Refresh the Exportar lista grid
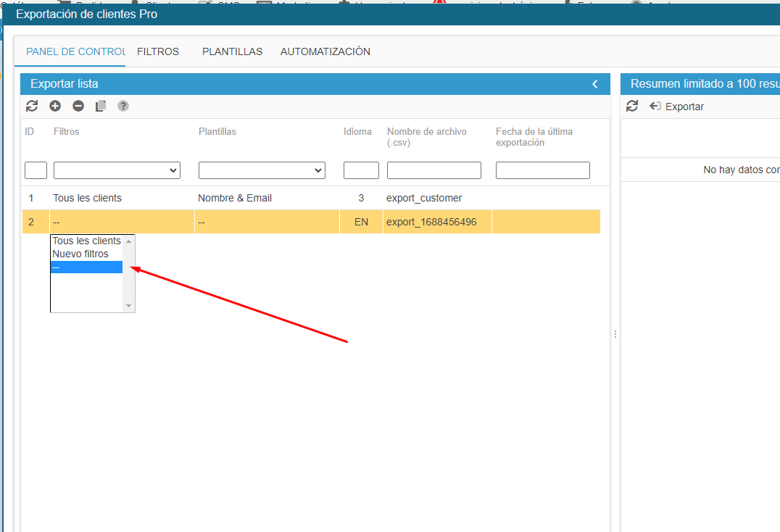Viewport: 780px width, 532px height. 31,106
